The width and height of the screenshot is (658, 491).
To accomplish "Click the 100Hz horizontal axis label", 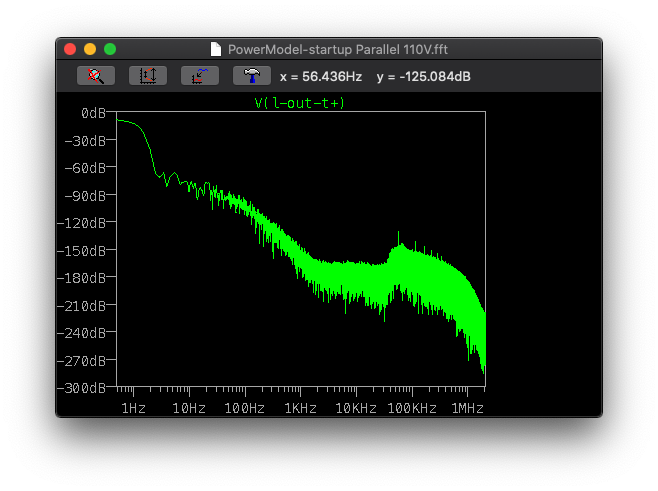I will pyautogui.click(x=245, y=408).
